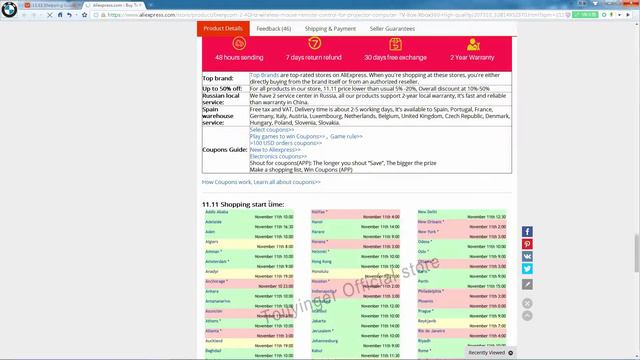The image size is (640, 360).
Task: Click the 'Coupons Guide:' table label
Action: [224, 150]
